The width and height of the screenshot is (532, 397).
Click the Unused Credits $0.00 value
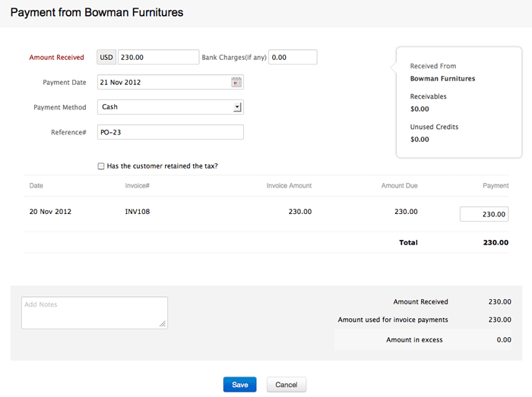click(420, 140)
